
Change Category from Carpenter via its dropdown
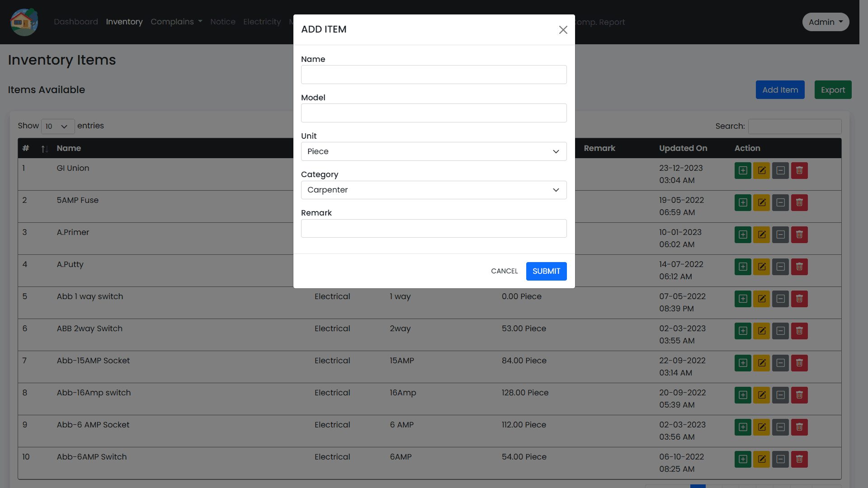433,190
